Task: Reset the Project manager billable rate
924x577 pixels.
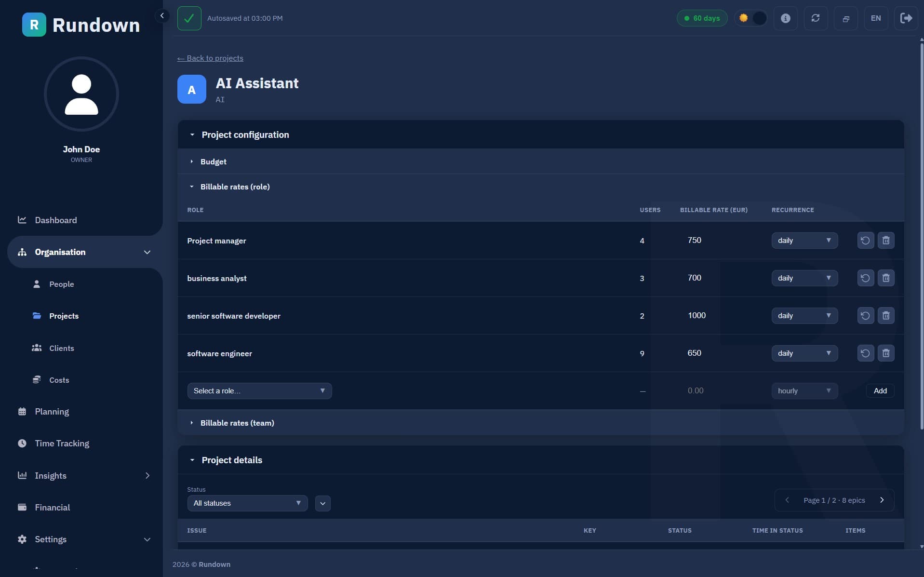Action: 865,241
